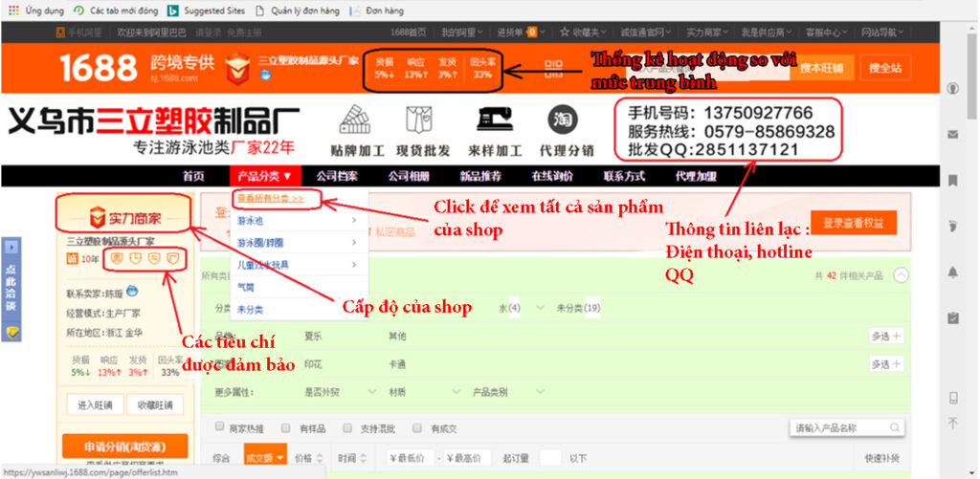Click the 来样加工 sewing machine icon
The image size is (980, 479).
tap(495, 120)
